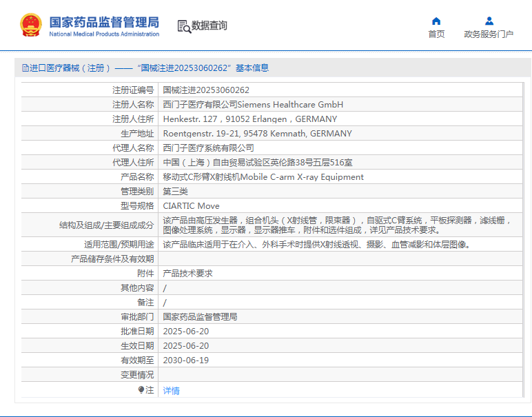Click the 批准日期 row label

137,332
